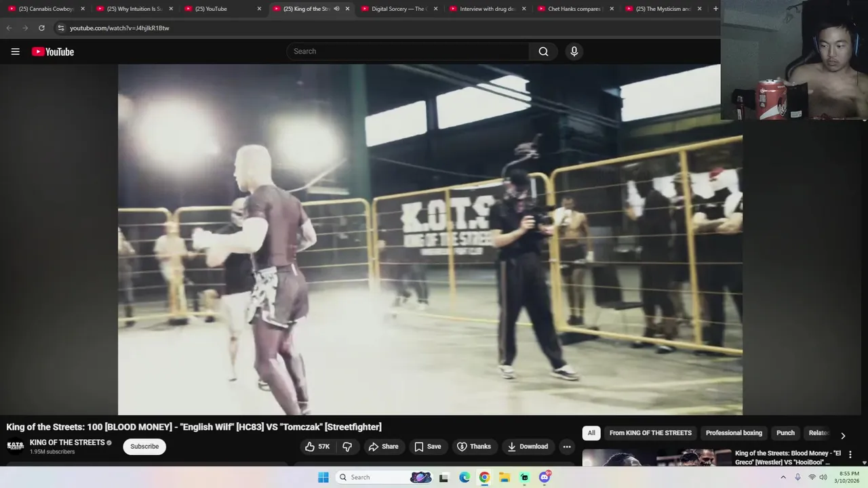Open King of the Streets Blood Money - El Greco title
Screen dimensions: 868x488
788,457
